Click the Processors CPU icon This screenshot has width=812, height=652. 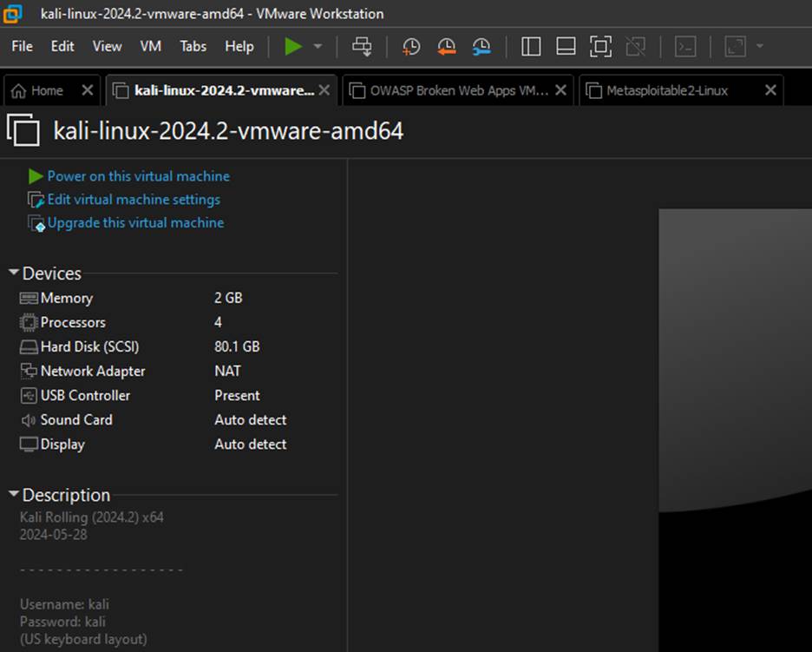tap(29, 322)
